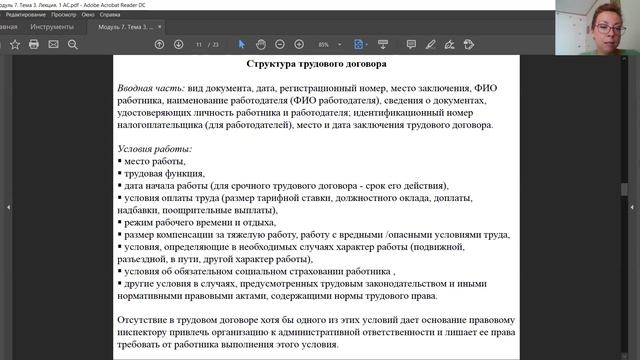This screenshot has width=640, height=360.
Task: Click the heading Структура трудового договора
Action: coord(316,64)
